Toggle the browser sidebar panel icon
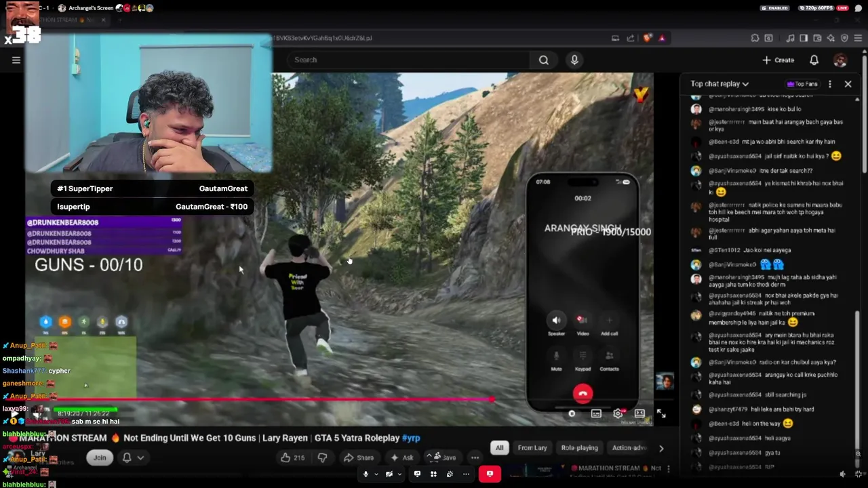Image resolution: width=868 pixels, height=488 pixels. (x=804, y=38)
